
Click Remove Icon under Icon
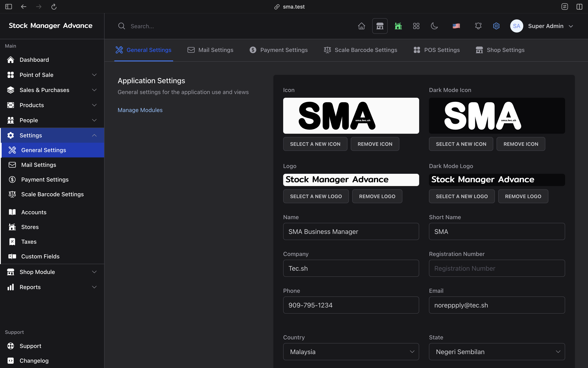point(375,144)
